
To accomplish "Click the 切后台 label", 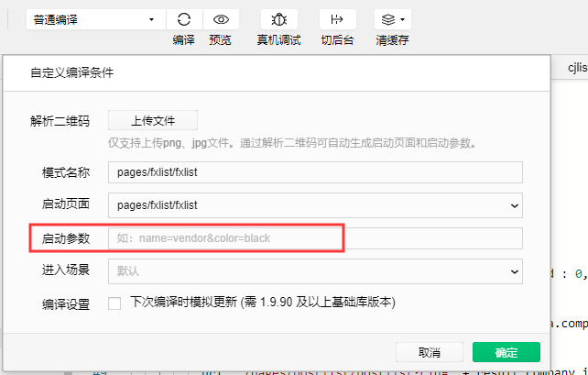I will [x=337, y=39].
